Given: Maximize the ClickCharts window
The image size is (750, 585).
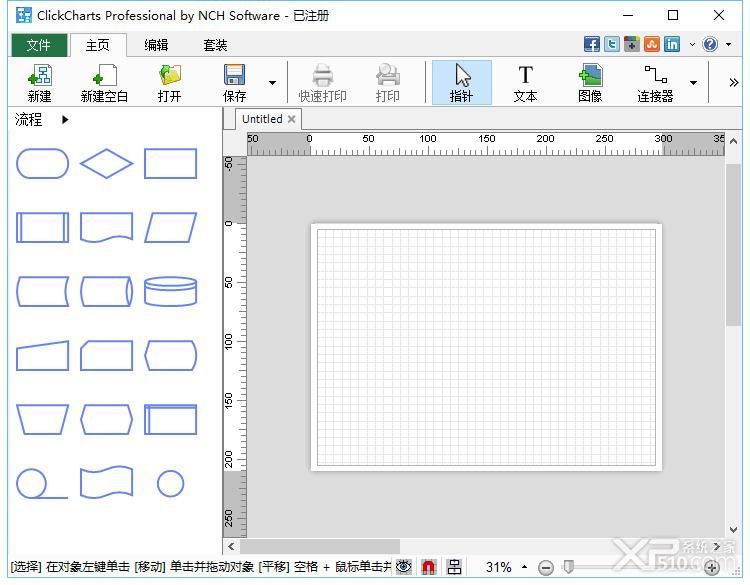Looking at the screenshot, I should pos(673,15).
